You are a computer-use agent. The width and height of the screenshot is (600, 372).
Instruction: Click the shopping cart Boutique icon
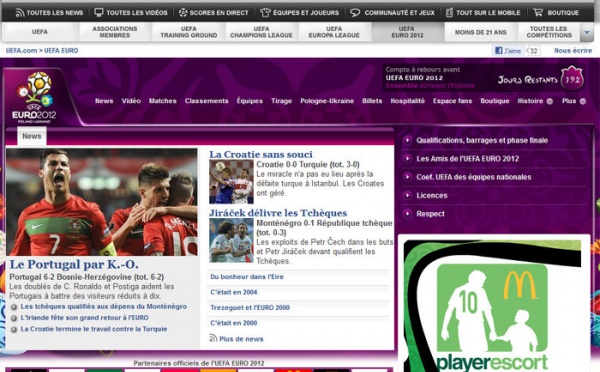coord(538,12)
